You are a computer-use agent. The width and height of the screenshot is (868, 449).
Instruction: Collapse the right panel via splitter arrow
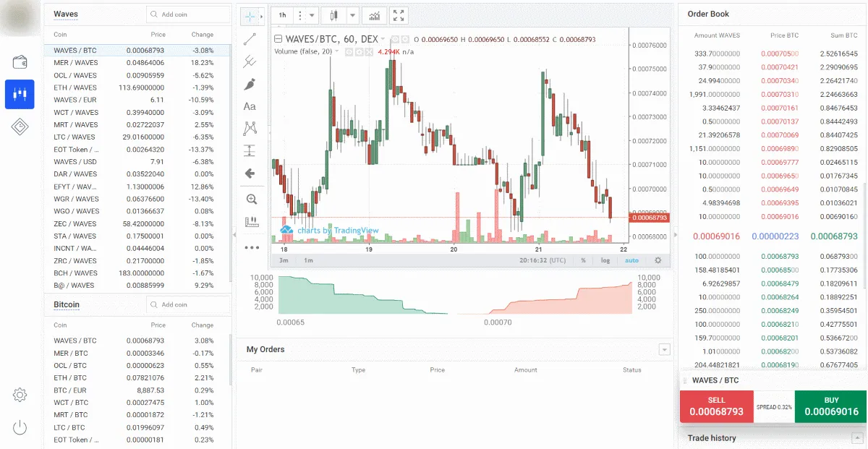(x=676, y=235)
